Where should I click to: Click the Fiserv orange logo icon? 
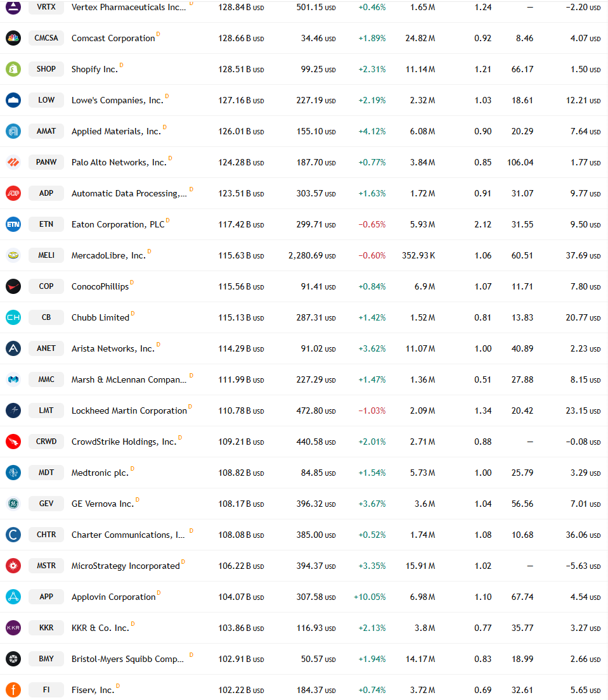[x=13, y=690]
